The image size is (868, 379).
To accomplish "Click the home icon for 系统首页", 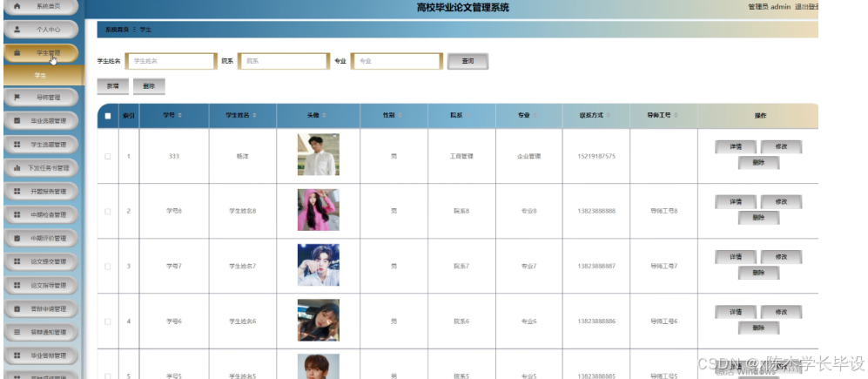I will click(17, 6).
